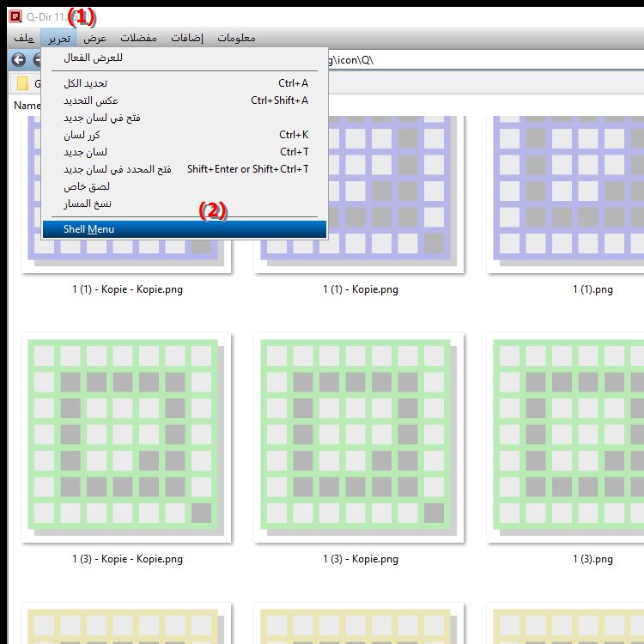Choose فتح المحدد في لسان جديد entry
This screenshot has width=644, height=644.
(185, 170)
